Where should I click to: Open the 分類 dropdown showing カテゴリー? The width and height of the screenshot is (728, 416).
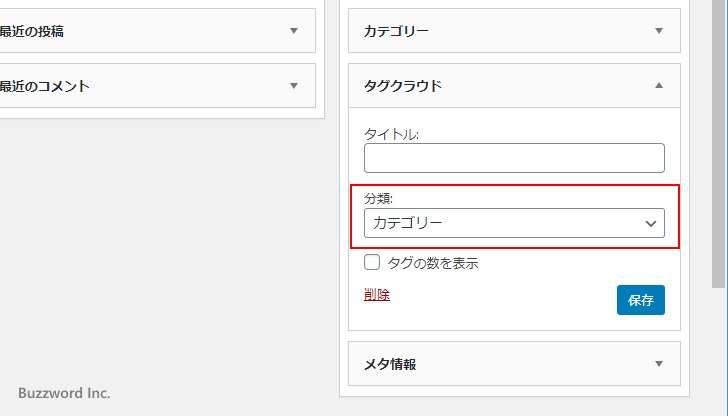500,223
